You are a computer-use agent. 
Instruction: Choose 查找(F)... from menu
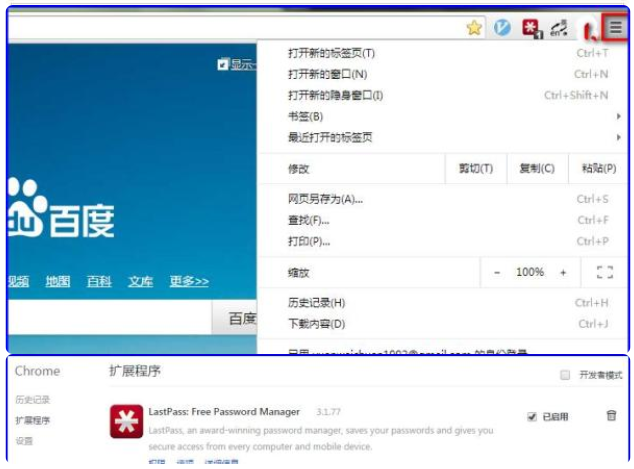tap(444, 220)
